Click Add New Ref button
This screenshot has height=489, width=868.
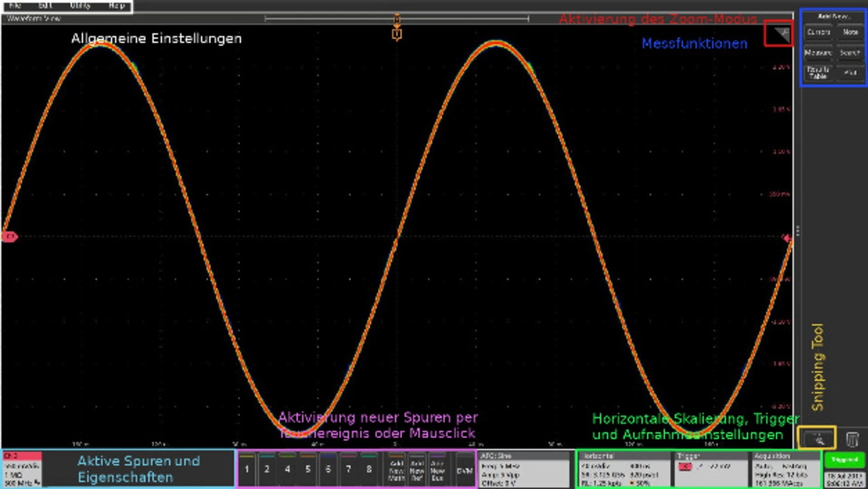click(417, 469)
